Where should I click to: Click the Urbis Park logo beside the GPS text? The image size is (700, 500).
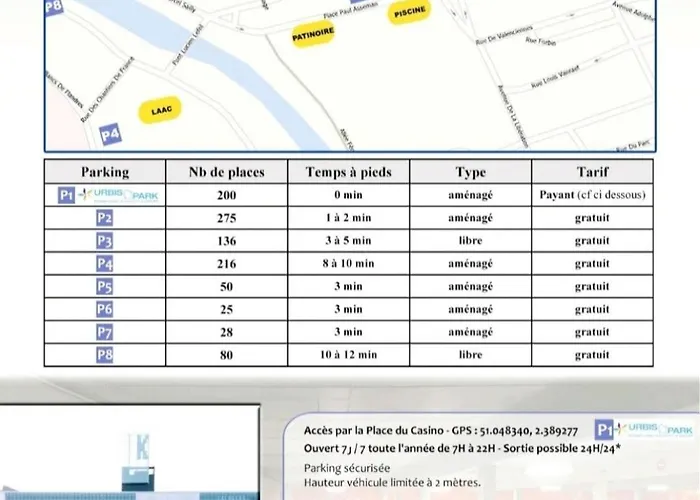pos(642,430)
